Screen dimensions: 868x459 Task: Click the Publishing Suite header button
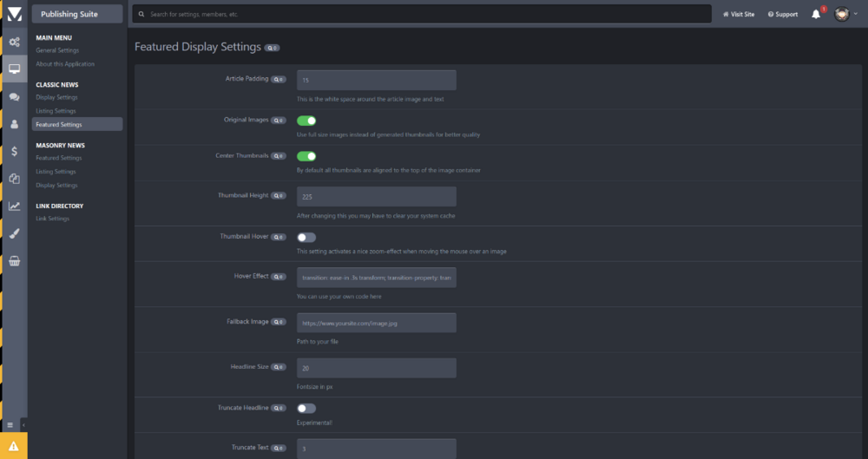coord(77,14)
